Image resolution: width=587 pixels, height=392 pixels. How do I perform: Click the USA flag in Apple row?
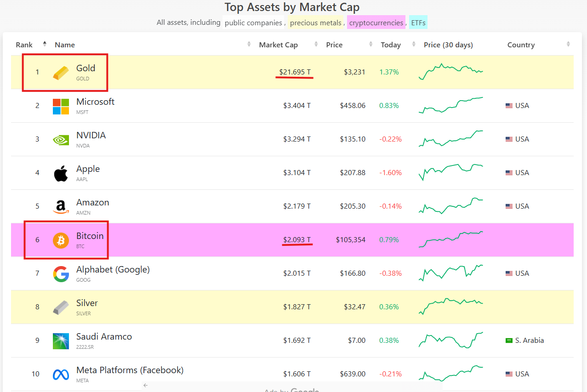coord(509,173)
